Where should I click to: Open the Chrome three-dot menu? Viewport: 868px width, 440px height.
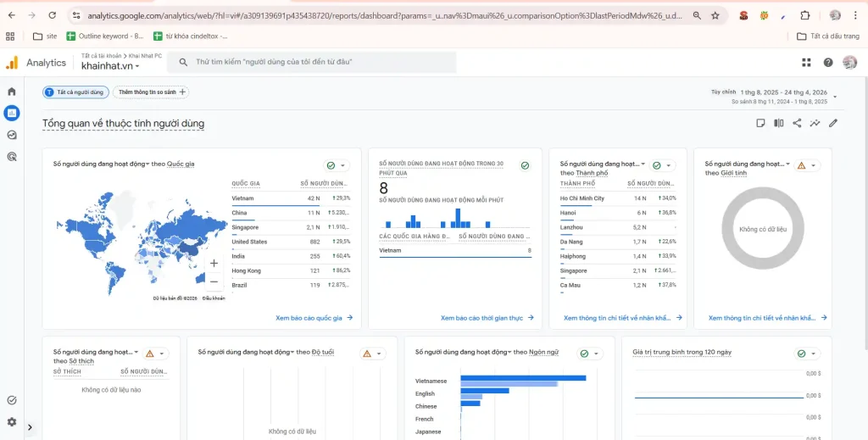tap(856, 15)
